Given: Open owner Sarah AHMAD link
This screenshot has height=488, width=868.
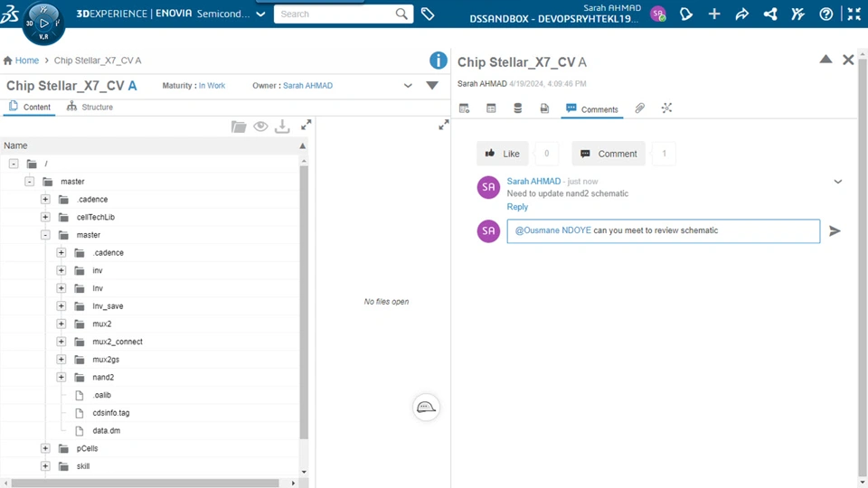Looking at the screenshot, I should [x=307, y=86].
